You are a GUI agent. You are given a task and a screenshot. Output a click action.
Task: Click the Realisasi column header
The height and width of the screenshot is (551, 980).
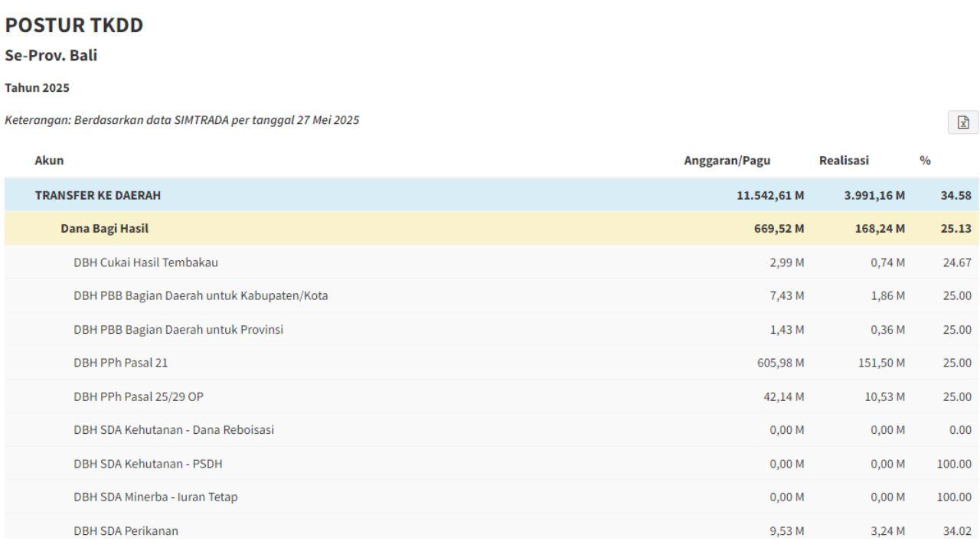tap(844, 161)
